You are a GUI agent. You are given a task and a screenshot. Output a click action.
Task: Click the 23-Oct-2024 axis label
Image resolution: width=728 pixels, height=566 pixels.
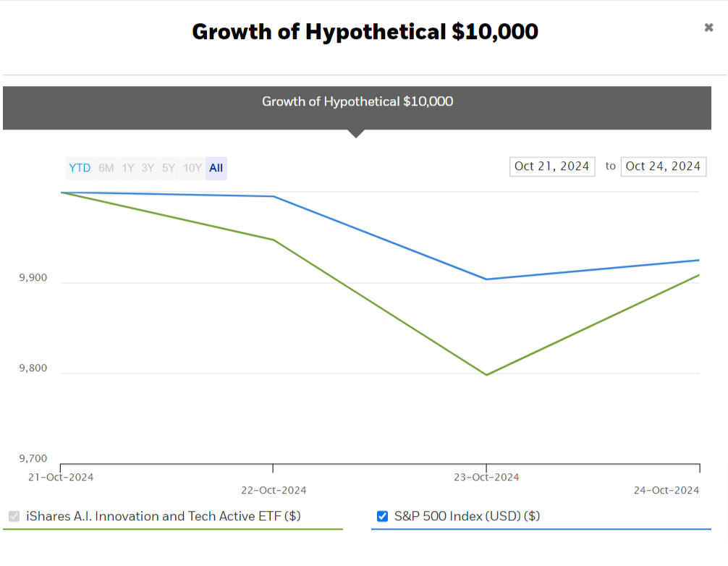coord(486,477)
